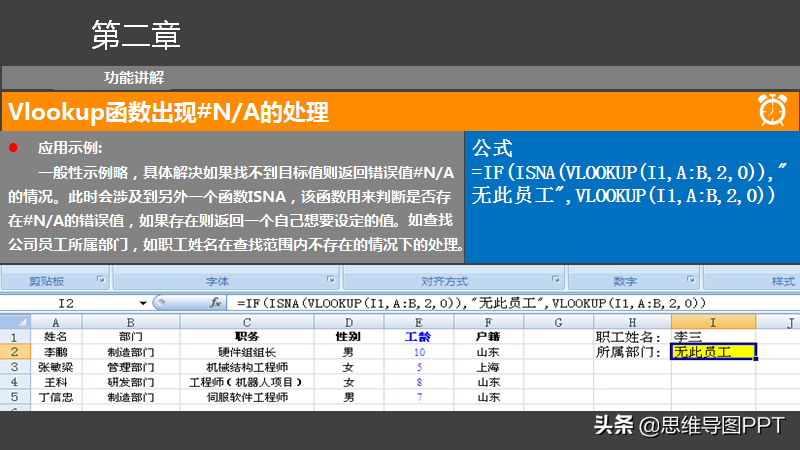
Task: Select row 5 header
Action: pyautogui.click(x=15, y=397)
